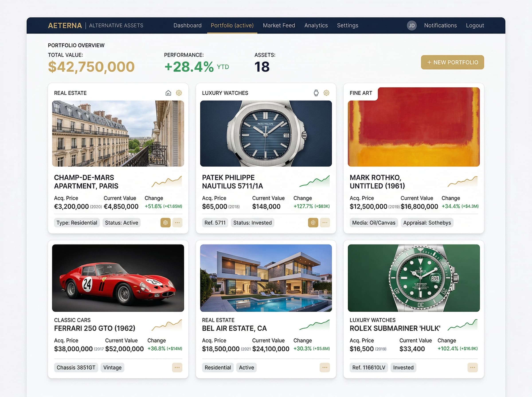Click the + New Portfolio button
The width and height of the screenshot is (532, 397).
pos(452,62)
